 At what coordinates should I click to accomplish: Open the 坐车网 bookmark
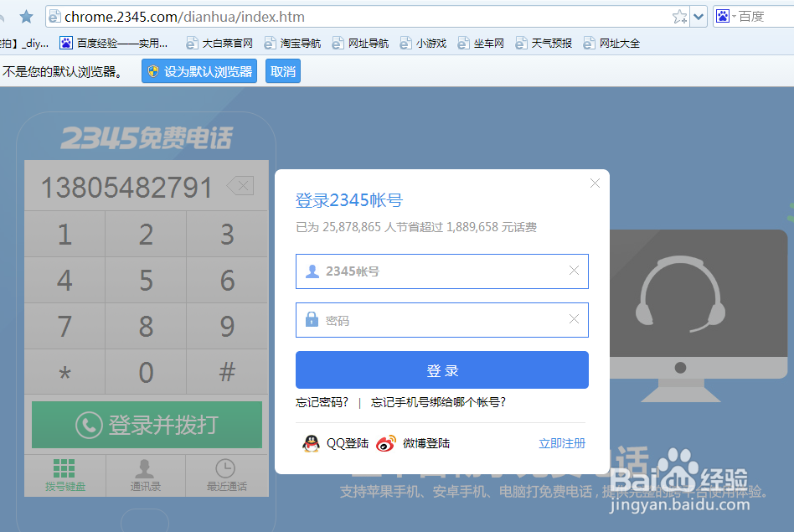(x=481, y=43)
